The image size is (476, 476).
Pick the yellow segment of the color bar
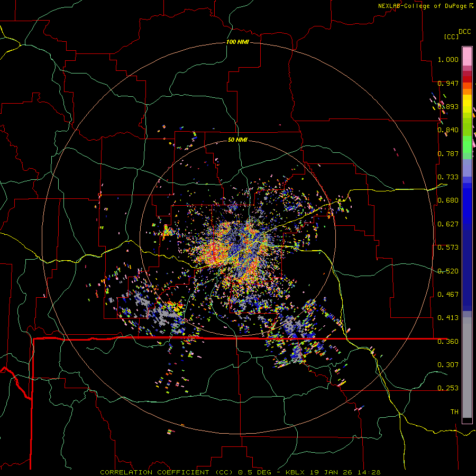467,104
